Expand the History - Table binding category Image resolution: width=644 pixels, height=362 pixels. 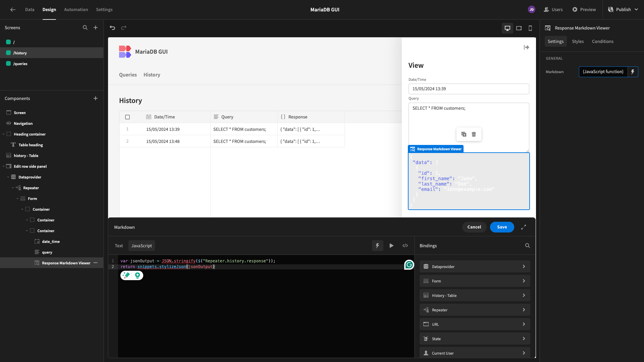(x=475, y=296)
